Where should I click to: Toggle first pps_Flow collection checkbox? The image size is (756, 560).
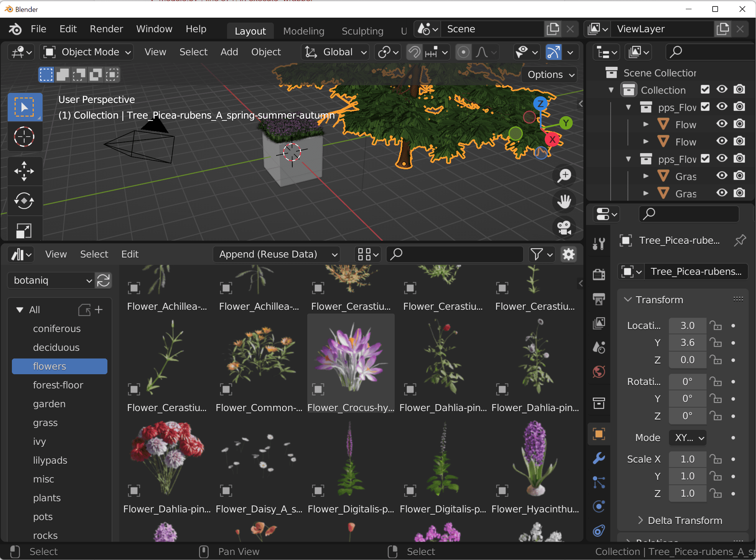[x=705, y=107]
